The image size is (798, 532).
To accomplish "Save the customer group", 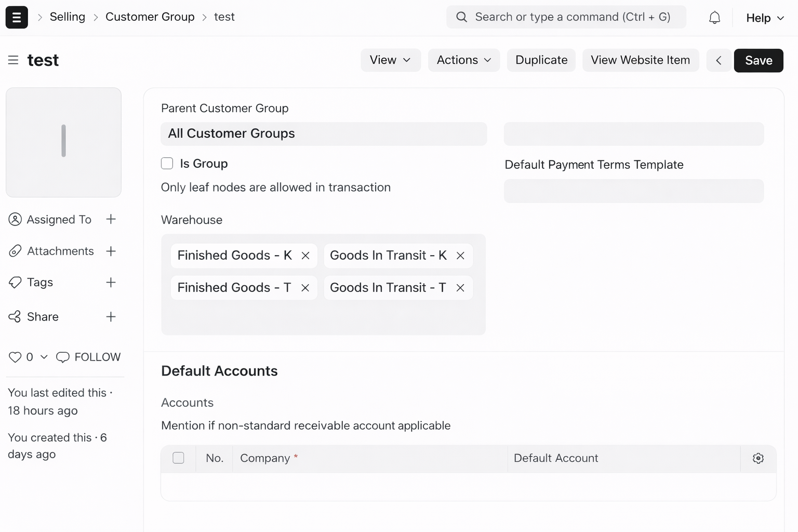I will (759, 60).
